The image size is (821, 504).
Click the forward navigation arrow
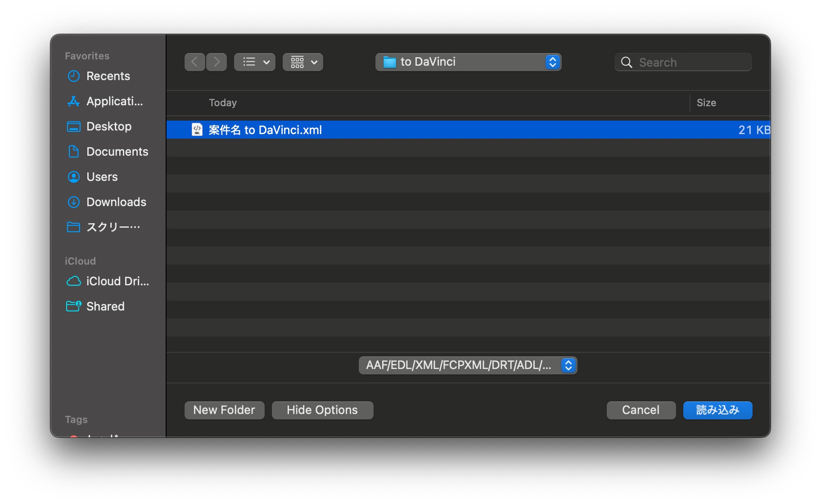(x=217, y=62)
